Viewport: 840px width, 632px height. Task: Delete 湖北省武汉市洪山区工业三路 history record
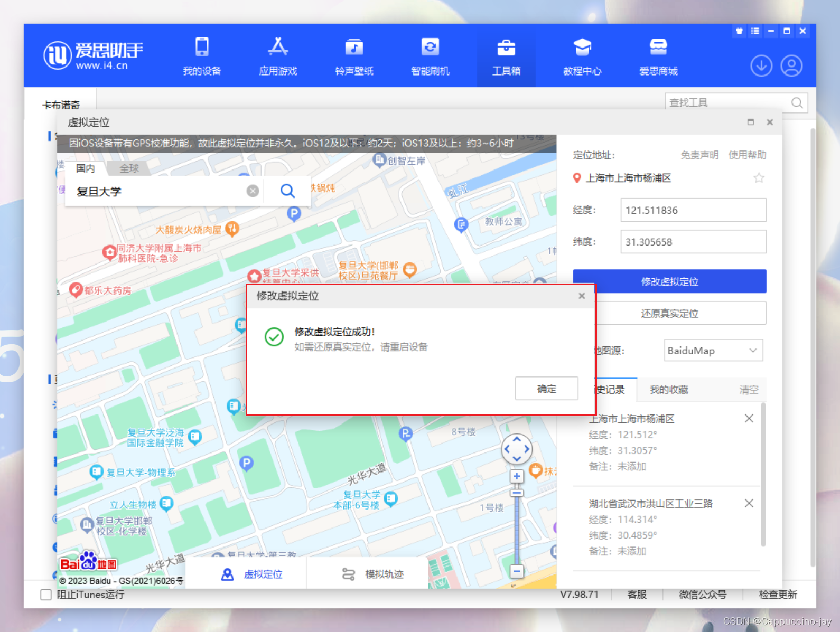pos(749,503)
